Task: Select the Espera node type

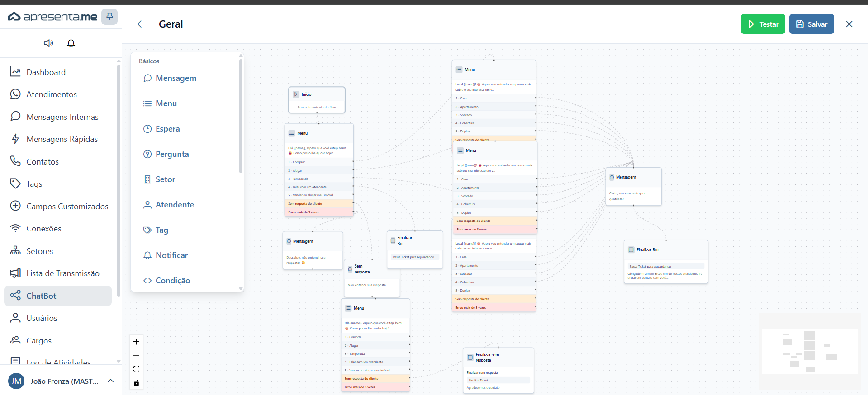Action: pos(161,129)
